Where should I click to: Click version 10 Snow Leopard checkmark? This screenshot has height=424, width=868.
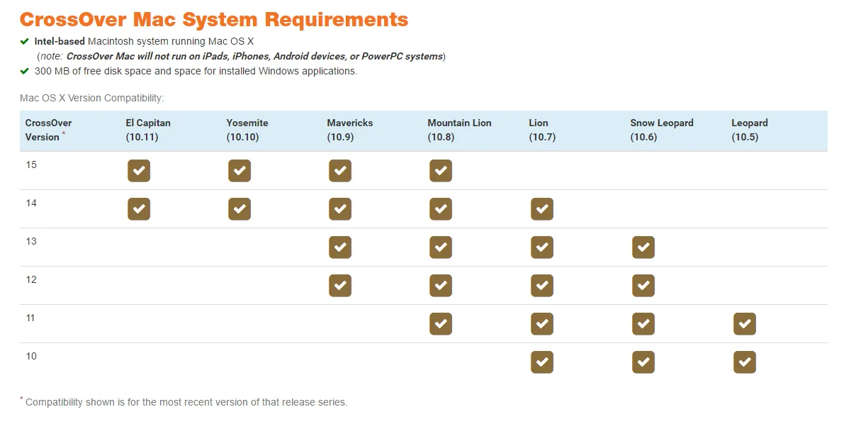click(x=643, y=362)
